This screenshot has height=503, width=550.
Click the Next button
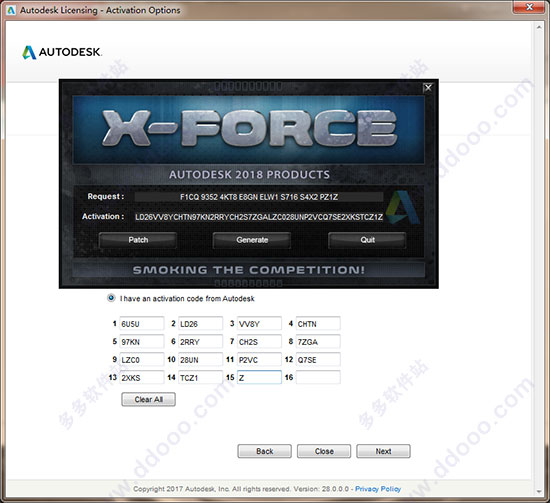coord(383,451)
